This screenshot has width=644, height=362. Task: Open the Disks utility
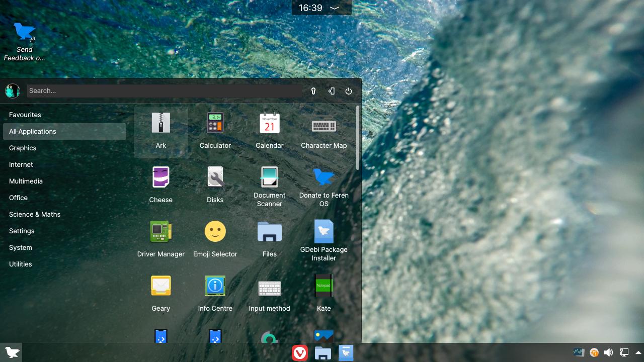215,186
